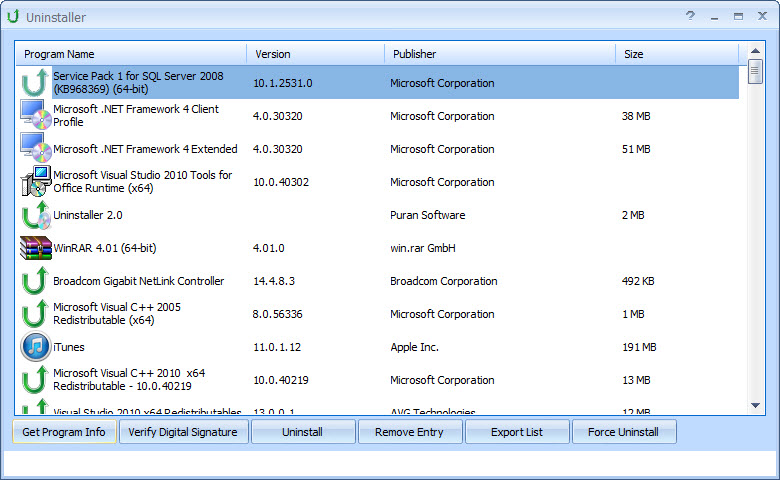This screenshot has height=480, width=780.
Task: Click version 14.4.8.3 cell
Action: tap(274, 281)
